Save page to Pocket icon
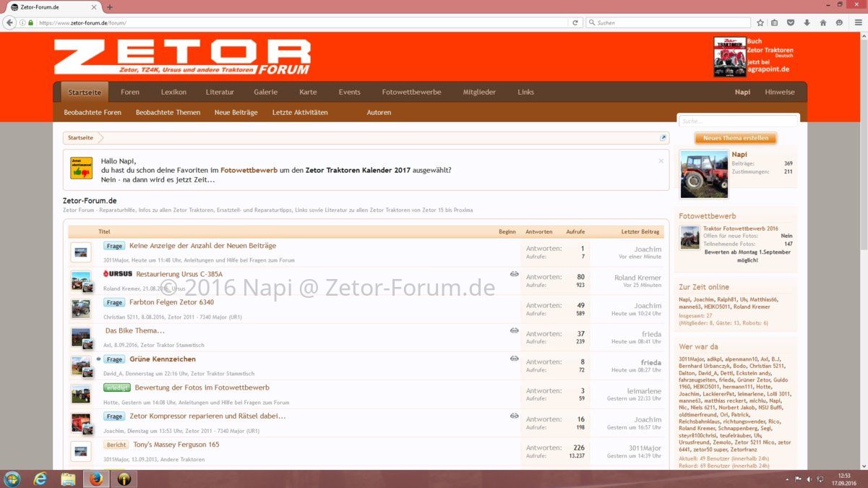868x488 pixels. (x=791, y=22)
